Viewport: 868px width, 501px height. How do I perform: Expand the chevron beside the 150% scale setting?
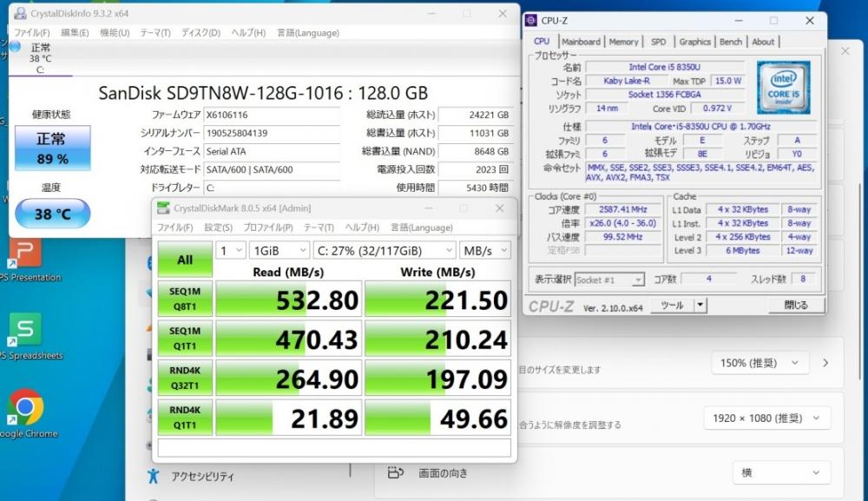pyautogui.click(x=826, y=363)
